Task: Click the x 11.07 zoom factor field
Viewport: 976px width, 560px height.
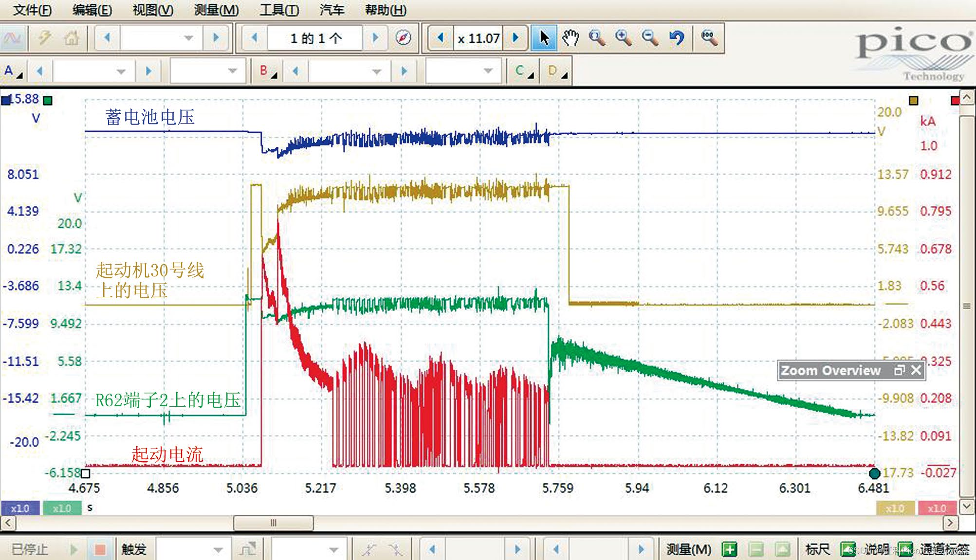Action: coord(478,38)
